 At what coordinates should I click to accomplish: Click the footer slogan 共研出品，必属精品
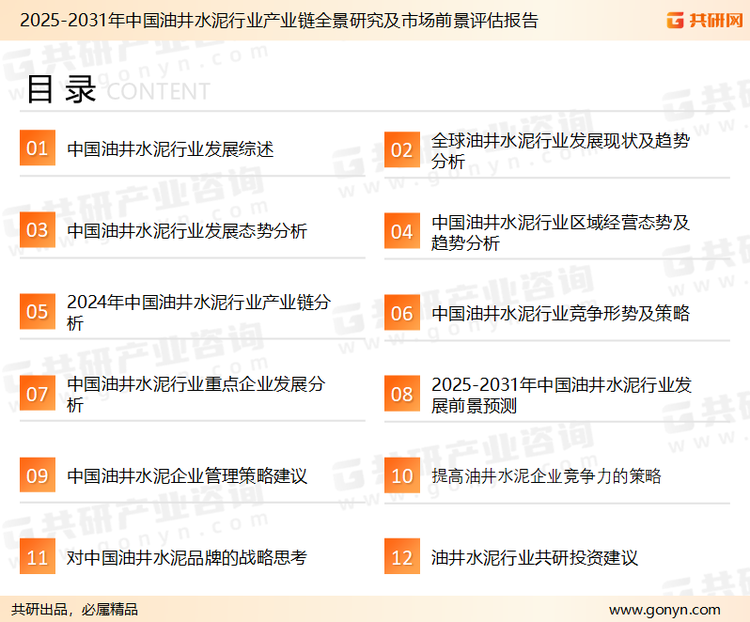tap(75, 609)
